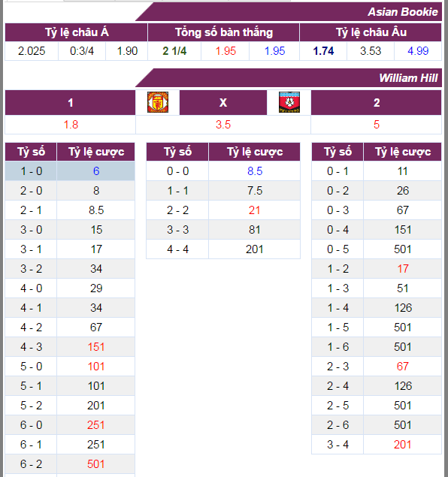Click the blue odds value 6 for 1 - 0
Image resolution: width=448 pixels, height=477 pixels.
click(96, 171)
